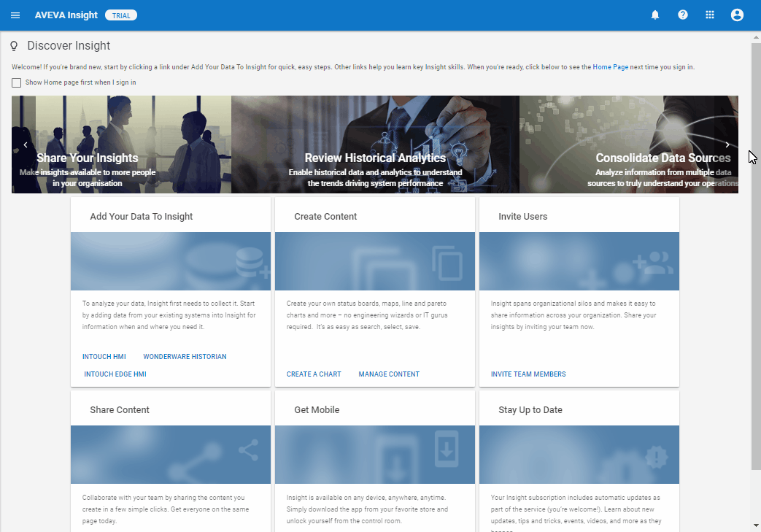Screen dimensions: 761x532
Task: Click the Share Content card heading
Action: (x=120, y=409)
